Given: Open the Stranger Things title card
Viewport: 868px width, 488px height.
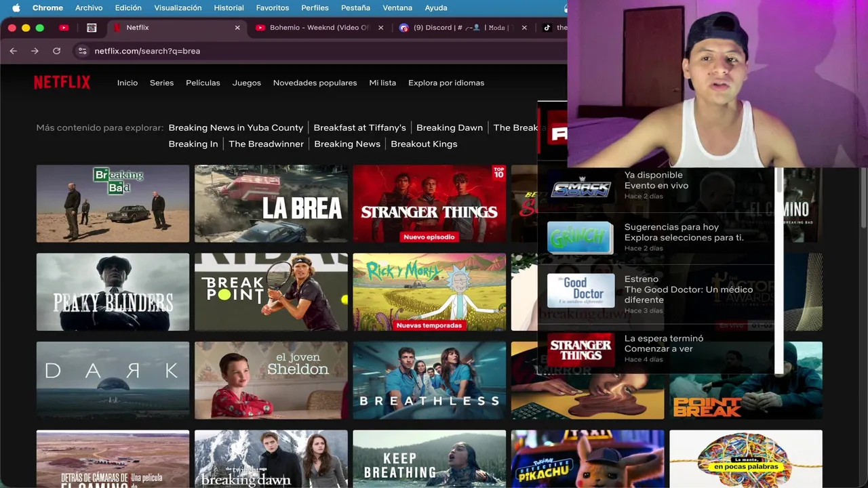Looking at the screenshot, I should click(429, 203).
